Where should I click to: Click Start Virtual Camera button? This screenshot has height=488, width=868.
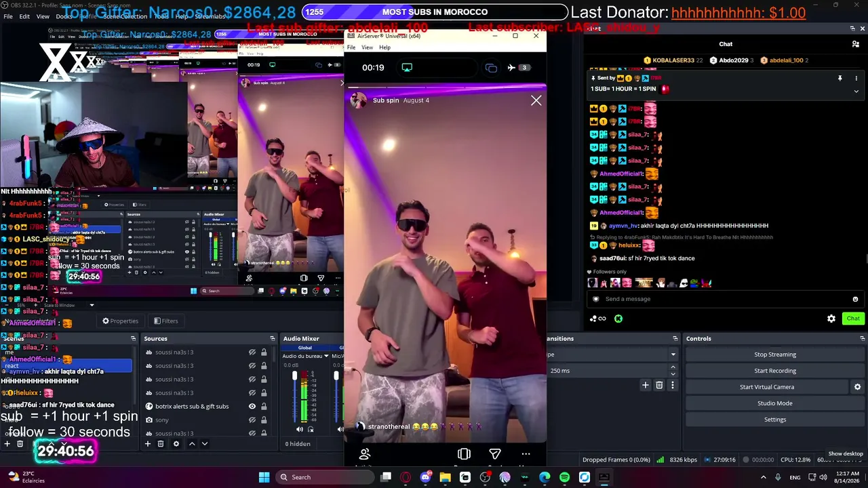tap(767, 387)
